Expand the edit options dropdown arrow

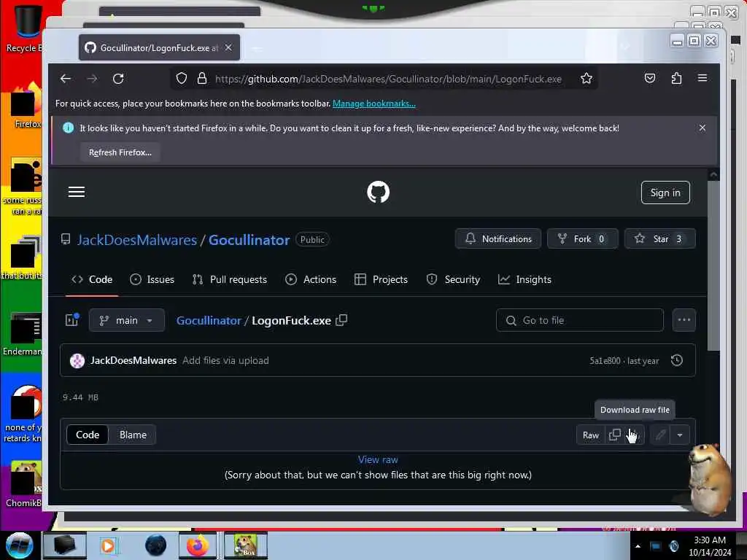tap(680, 435)
